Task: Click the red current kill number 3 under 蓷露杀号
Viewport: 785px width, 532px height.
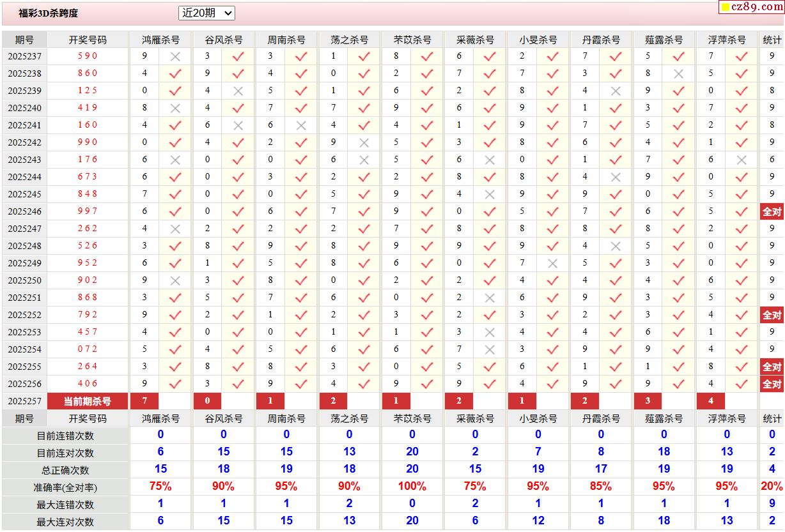Action: click(x=648, y=401)
